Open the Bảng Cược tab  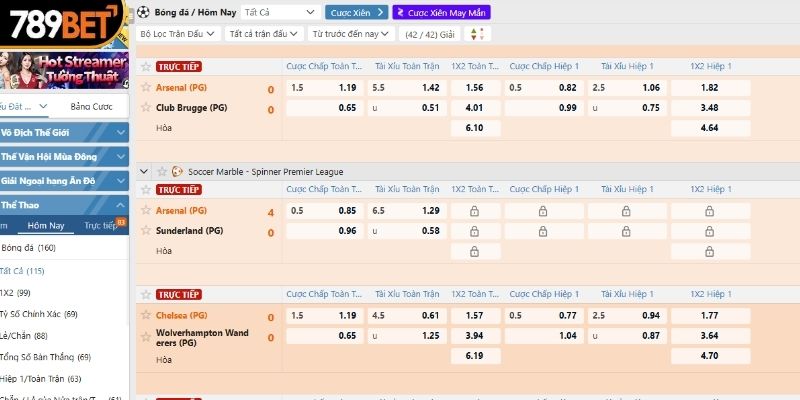click(x=90, y=107)
